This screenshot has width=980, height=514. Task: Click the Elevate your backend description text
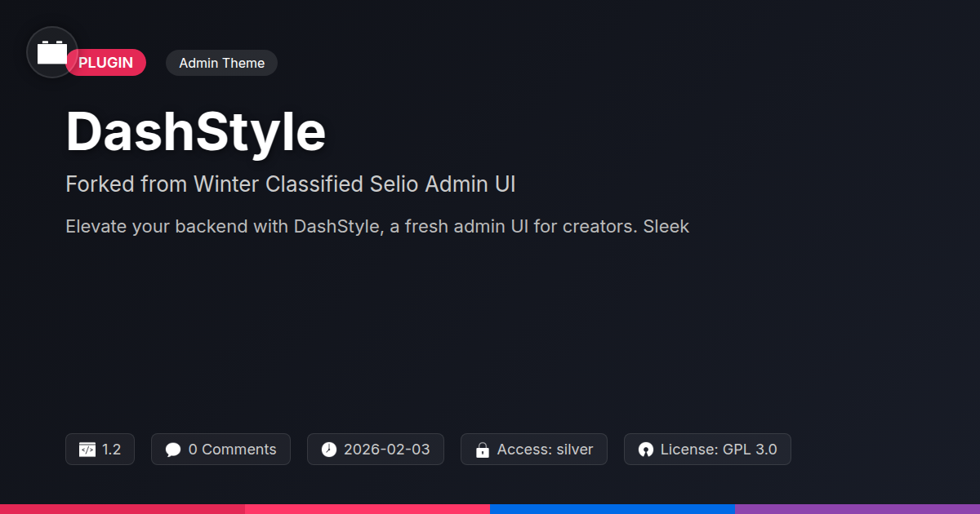(x=377, y=227)
